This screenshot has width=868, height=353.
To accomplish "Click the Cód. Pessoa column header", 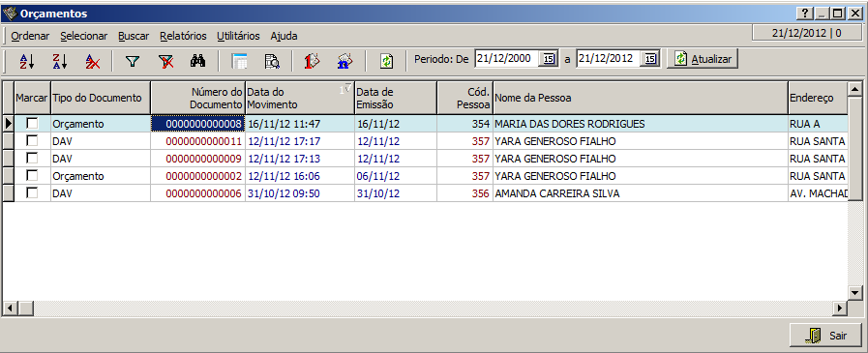I will (465, 98).
